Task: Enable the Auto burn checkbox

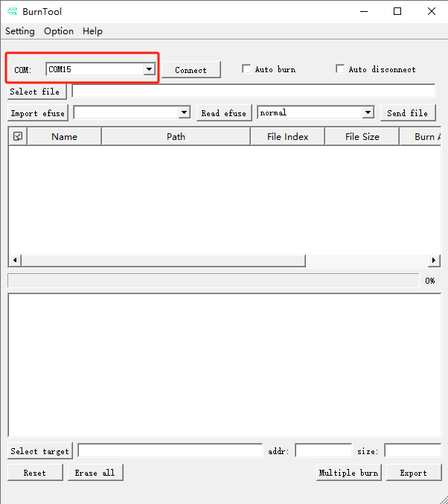Action: point(247,69)
